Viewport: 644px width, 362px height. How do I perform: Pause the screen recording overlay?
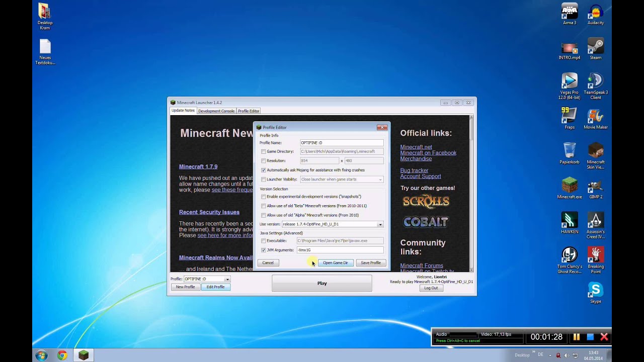click(x=577, y=337)
